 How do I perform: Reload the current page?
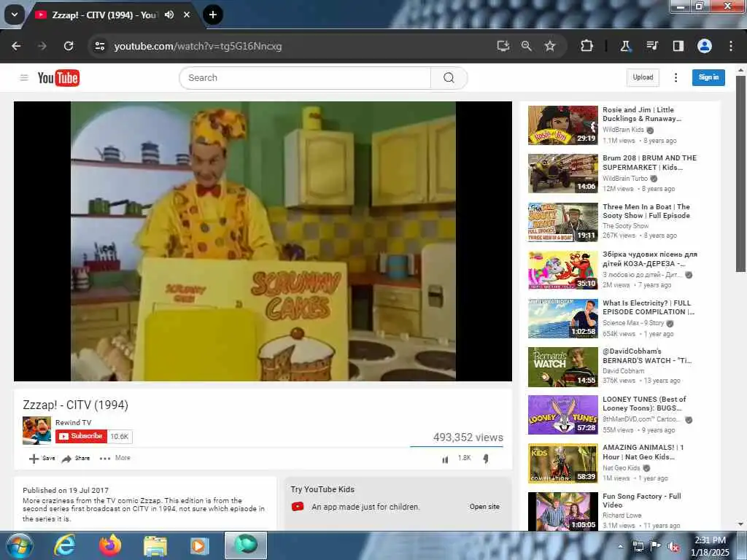click(x=69, y=46)
